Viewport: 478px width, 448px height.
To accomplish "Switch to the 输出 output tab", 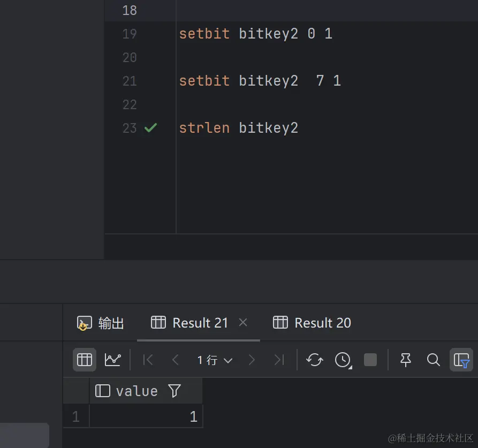I will pos(101,323).
